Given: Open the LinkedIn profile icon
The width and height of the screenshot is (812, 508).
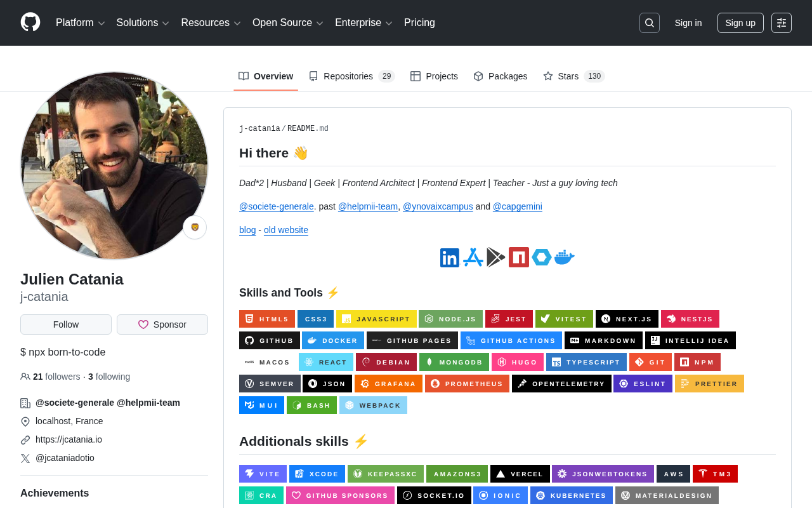Looking at the screenshot, I should point(450,257).
